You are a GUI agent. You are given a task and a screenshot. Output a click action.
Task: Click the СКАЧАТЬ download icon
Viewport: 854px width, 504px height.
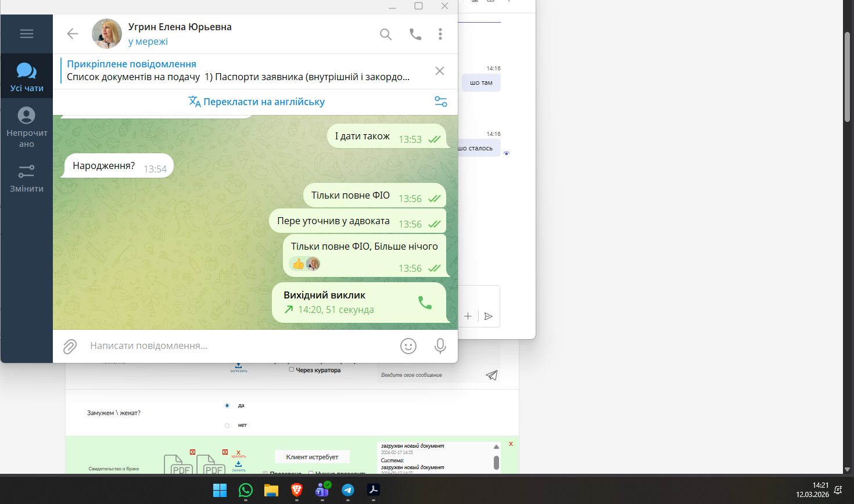[238, 466]
